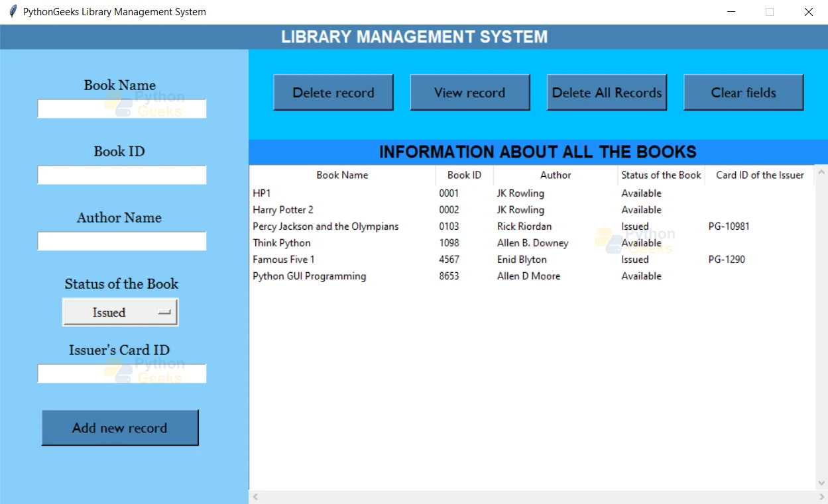Select Percy Jackson and the Olympians row
828x504 pixels.
point(532,227)
